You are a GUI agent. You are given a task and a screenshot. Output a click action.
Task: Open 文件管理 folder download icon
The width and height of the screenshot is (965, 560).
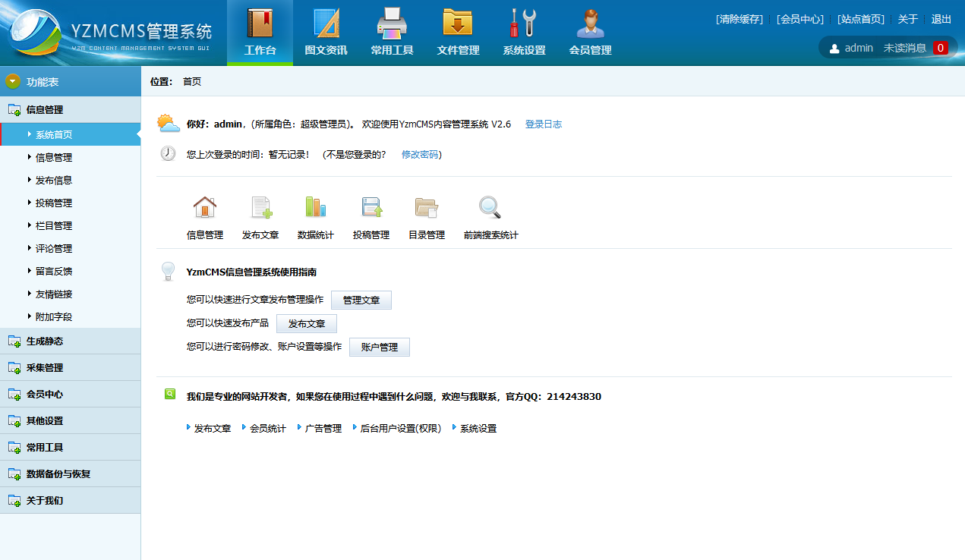point(458,24)
